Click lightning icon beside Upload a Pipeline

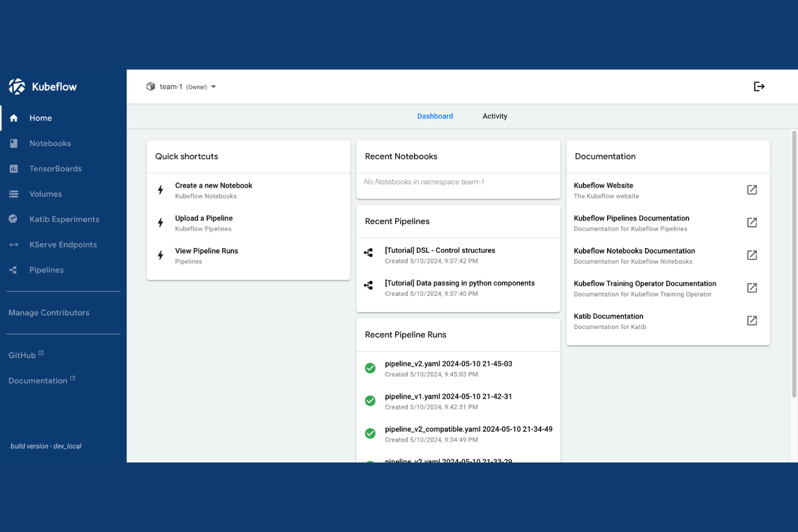click(x=161, y=223)
